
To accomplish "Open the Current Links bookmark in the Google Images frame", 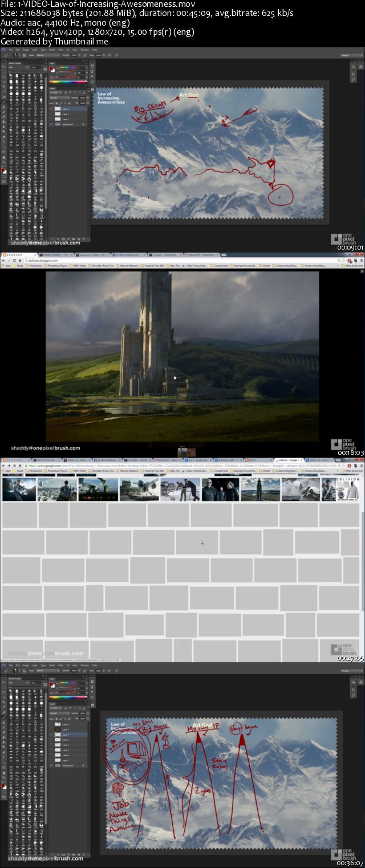I will pos(221,470).
